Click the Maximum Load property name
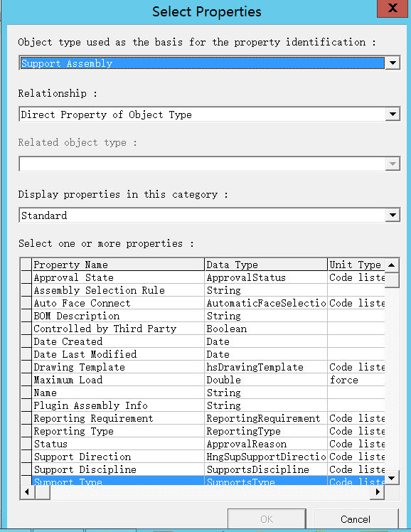 68,380
